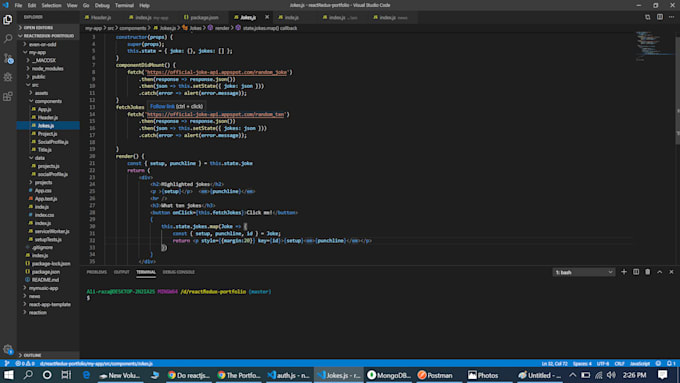This screenshot has height=383, width=680.
Task: Show the OUTPUT panel tab
Action: point(121,272)
